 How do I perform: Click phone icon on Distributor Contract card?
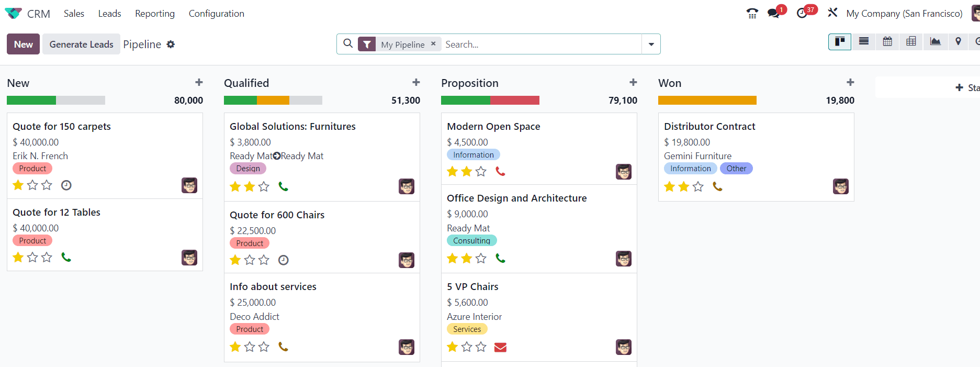(717, 186)
